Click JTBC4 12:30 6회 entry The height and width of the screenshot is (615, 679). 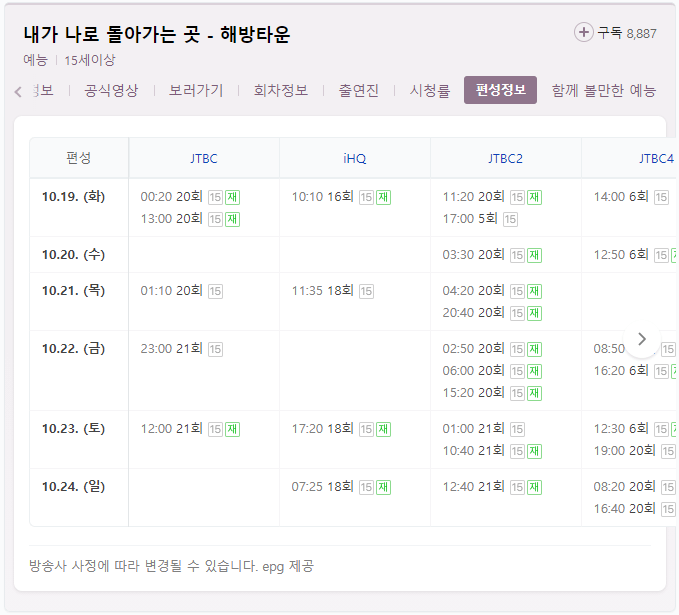click(x=621, y=428)
